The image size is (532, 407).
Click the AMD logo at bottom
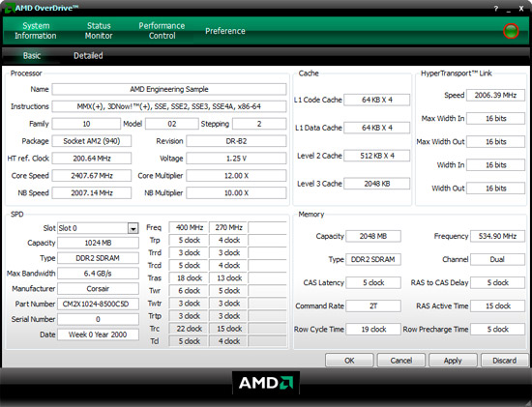(266, 383)
